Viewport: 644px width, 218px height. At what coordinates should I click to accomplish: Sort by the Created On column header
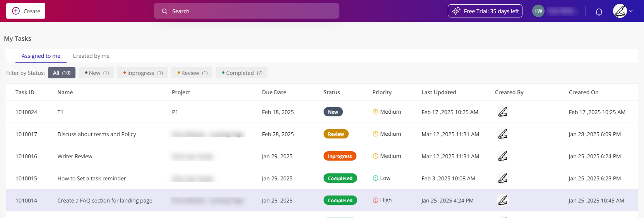point(584,92)
